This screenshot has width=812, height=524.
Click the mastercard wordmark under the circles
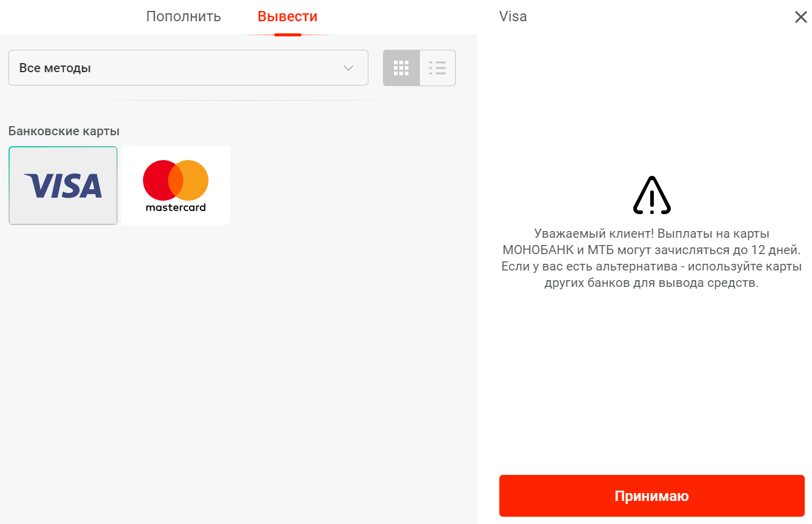coord(176,207)
